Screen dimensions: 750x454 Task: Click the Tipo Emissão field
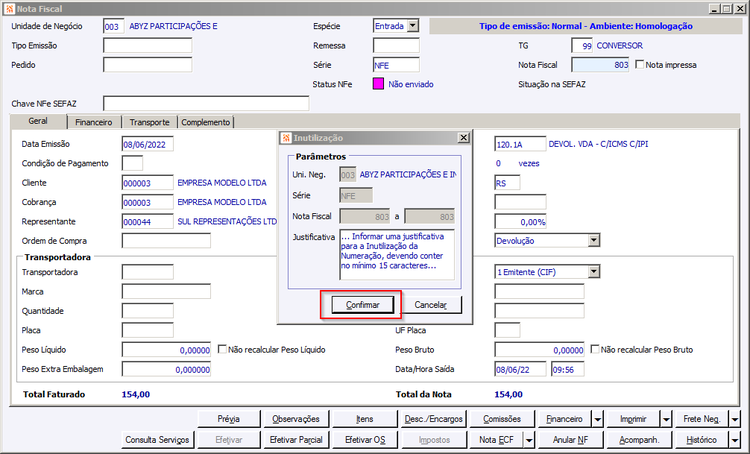pos(147,45)
